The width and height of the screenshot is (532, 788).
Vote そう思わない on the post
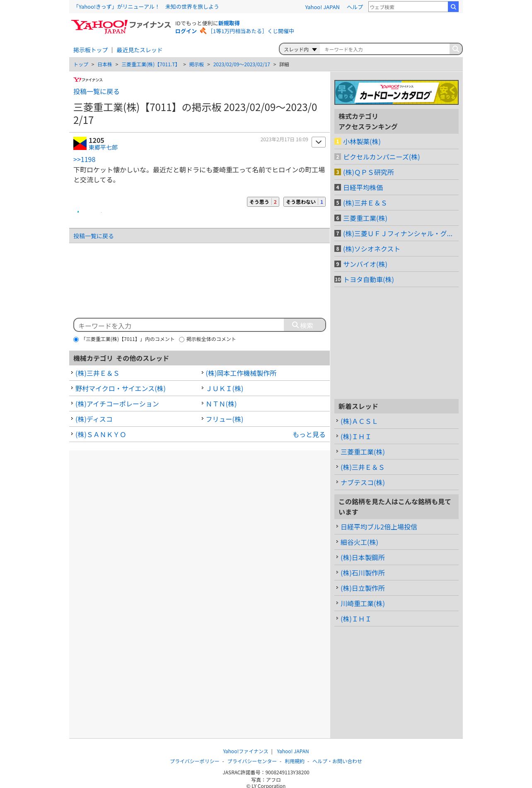[305, 202]
